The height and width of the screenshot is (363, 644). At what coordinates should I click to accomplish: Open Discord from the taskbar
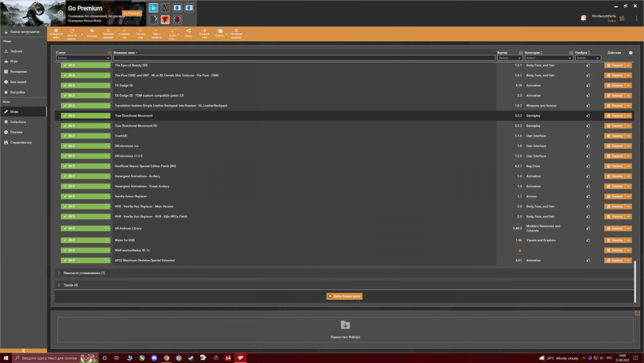[x=154, y=358]
